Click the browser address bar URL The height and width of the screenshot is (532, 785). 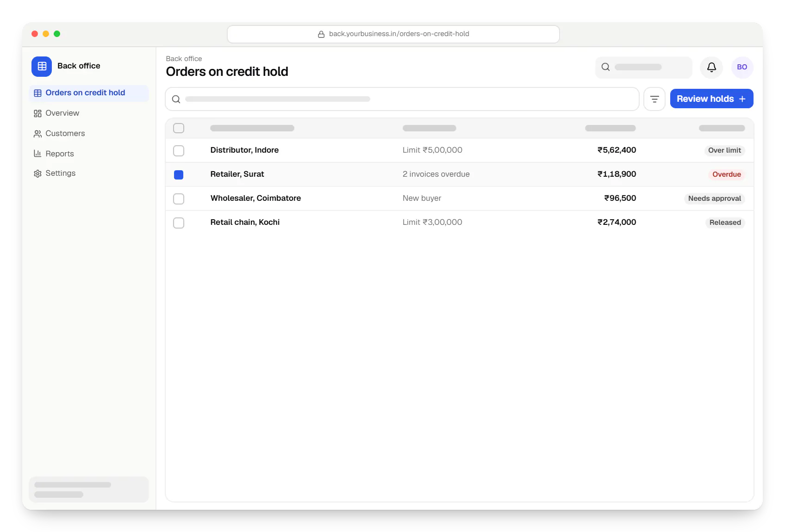pos(393,34)
